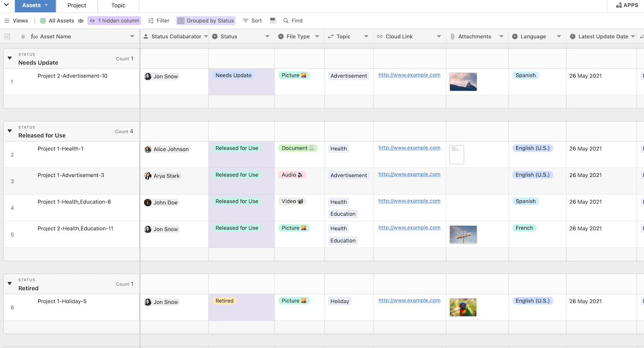The width and height of the screenshot is (644, 348).
Task: Click Released for Use tag for Alice Johnson
Action: [237, 148]
